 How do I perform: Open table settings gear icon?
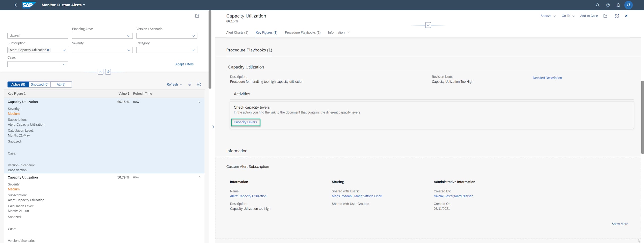(x=199, y=85)
